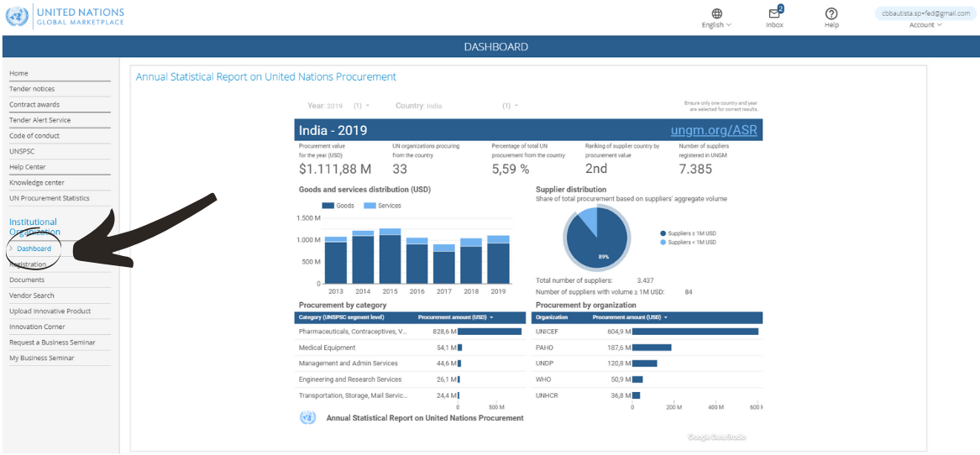This screenshot has width=980, height=455.
Task: Select the PAHO organization row
Action: tap(647, 348)
